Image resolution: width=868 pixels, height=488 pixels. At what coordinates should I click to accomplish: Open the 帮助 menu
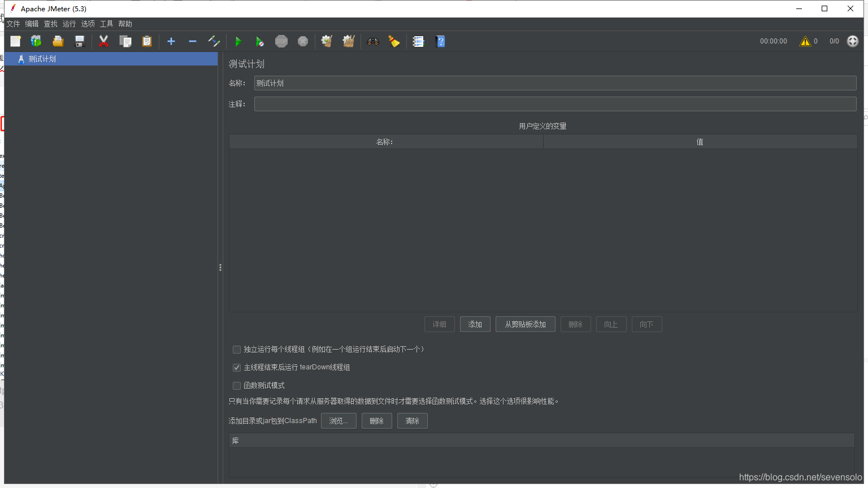(x=125, y=24)
